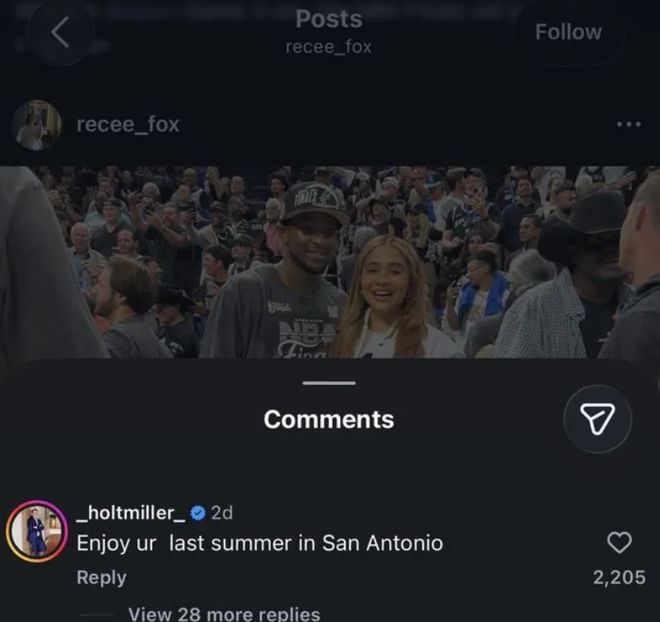Open _holtmiller_ story from the avatar ring
660x622 pixels.
pos(37,532)
